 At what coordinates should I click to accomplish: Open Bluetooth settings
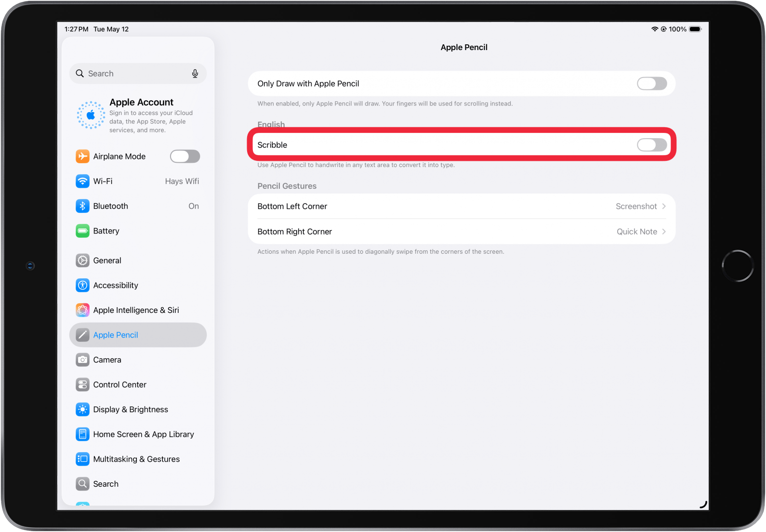[x=138, y=206]
